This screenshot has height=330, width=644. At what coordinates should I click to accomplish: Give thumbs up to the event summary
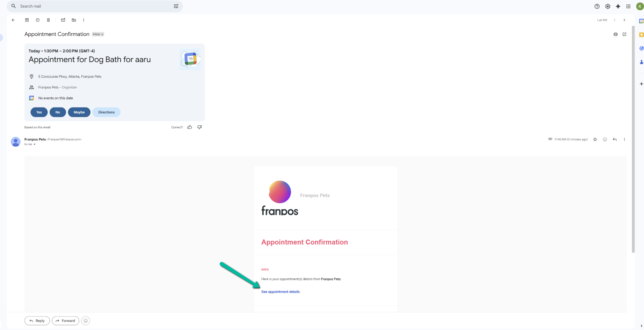click(x=190, y=127)
